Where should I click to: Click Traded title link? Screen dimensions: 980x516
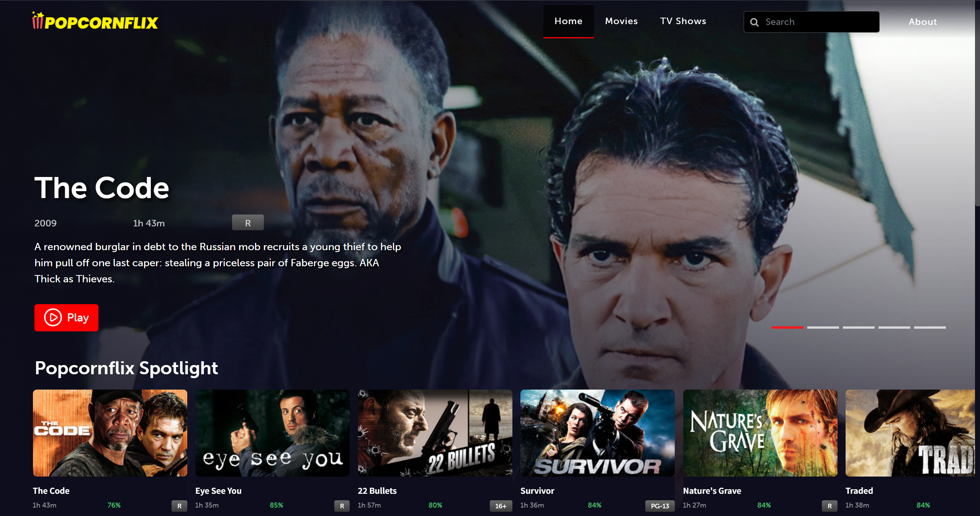[x=859, y=491]
